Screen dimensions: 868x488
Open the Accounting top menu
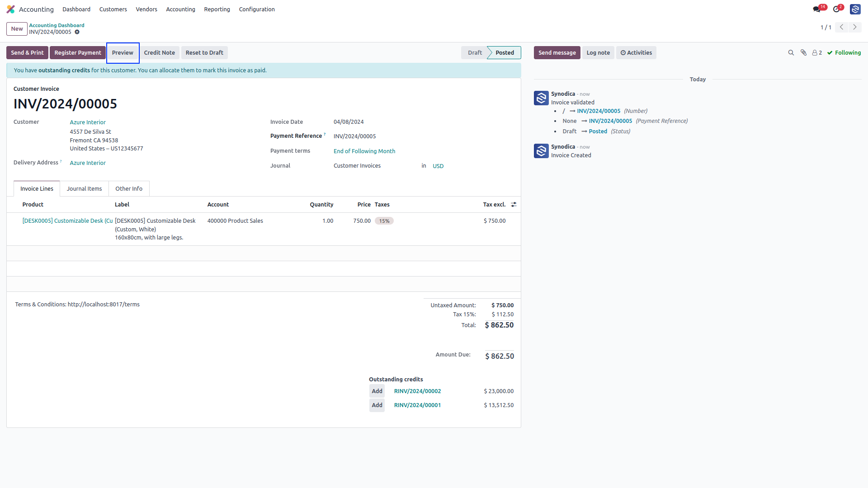(180, 9)
